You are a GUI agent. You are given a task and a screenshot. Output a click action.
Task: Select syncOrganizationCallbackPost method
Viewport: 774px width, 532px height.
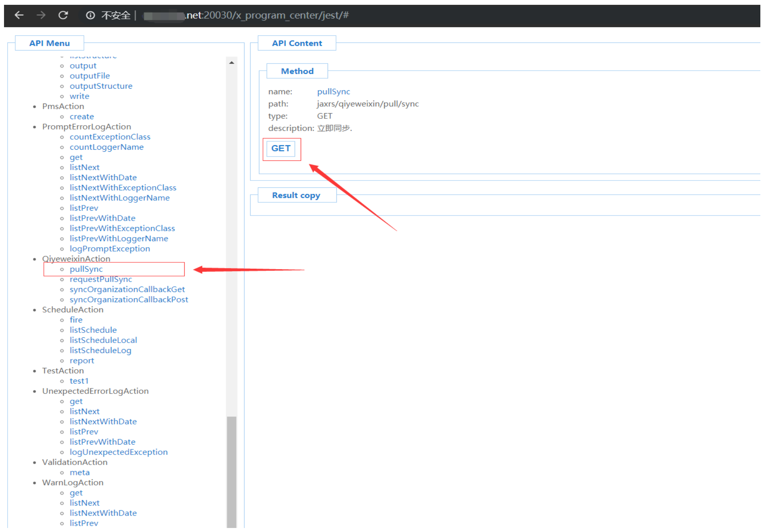[128, 300]
